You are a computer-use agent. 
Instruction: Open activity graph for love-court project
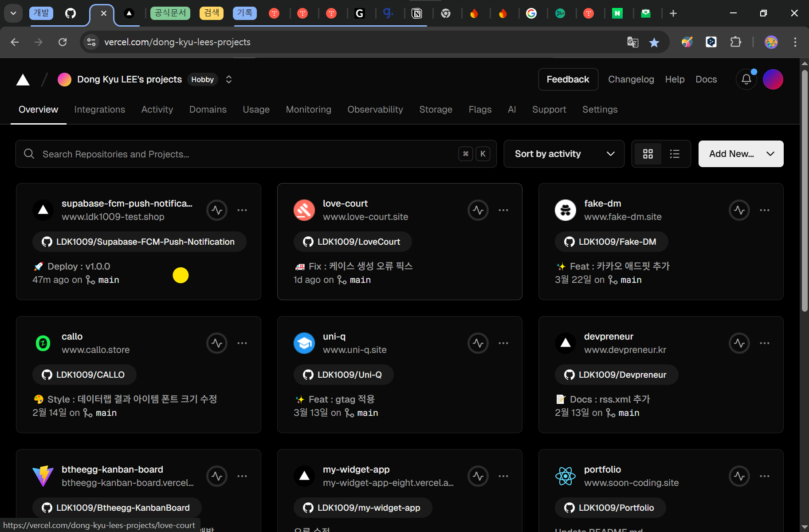point(478,210)
